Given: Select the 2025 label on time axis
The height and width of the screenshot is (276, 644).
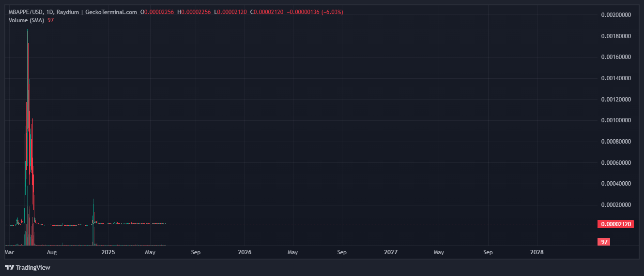Looking at the screenshot, I should click(108, 252).
